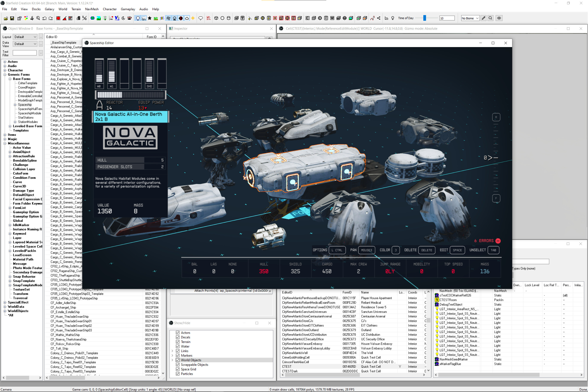
Task: Disable the Decals checkbox in Show/Hide
Action: (178, 337)
